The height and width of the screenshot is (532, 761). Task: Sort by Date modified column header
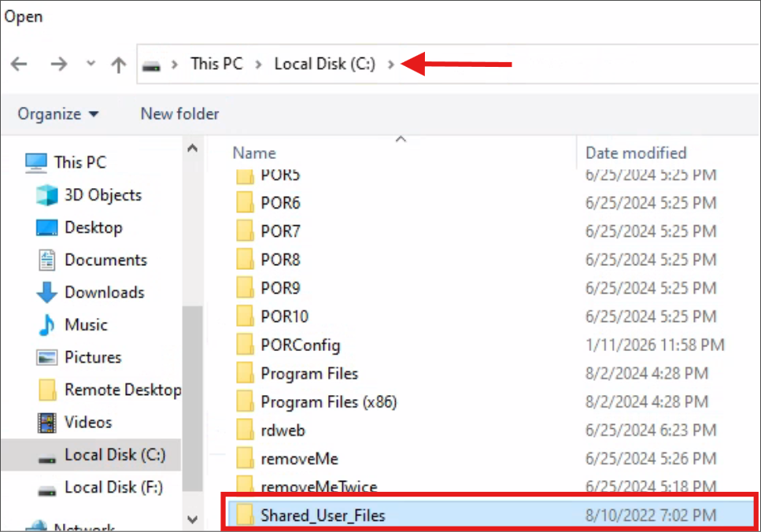(636, 153)
